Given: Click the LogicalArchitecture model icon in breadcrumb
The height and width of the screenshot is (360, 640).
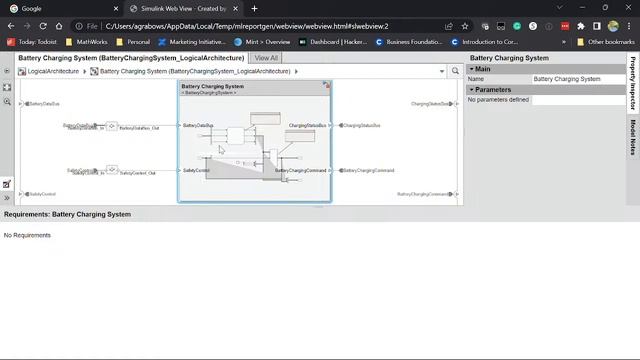Looking at the screenshot, I should pyautogui.click(x=22, y=71).
